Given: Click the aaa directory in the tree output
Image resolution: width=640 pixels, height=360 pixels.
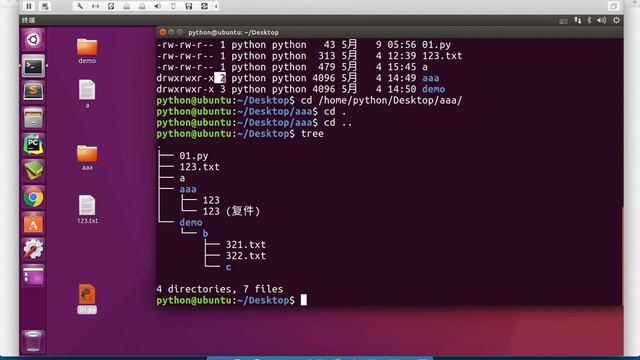Looking at the screenshot, I should tap(188, 189).
